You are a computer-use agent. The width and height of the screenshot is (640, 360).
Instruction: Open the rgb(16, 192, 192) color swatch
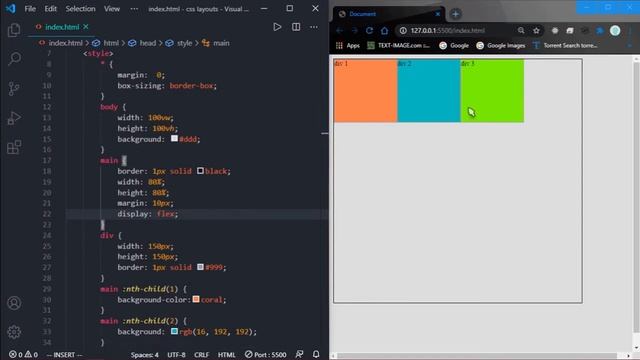(174, 331)
